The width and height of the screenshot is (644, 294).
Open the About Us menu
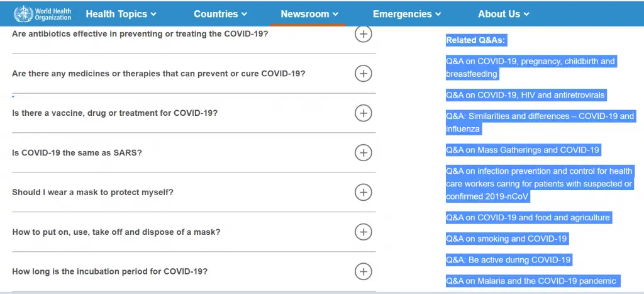(504, 14)
